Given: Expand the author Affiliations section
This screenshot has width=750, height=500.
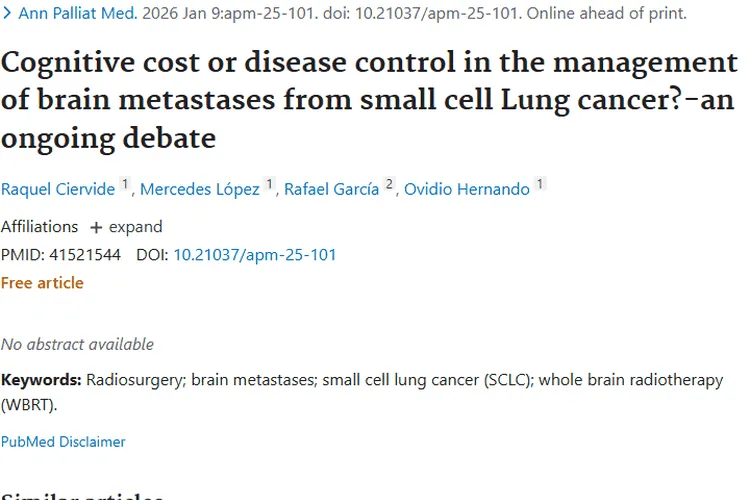Looking at the screenshot, I should pos(135,227).
